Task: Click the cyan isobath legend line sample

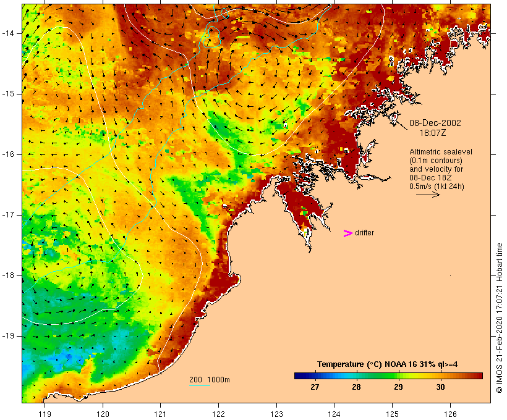Action: tap(200, 385)
